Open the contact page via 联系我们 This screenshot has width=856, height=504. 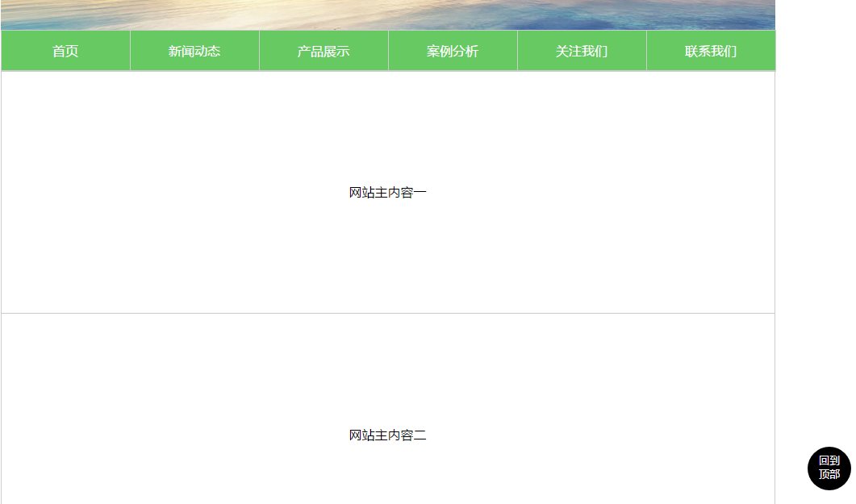711,52
